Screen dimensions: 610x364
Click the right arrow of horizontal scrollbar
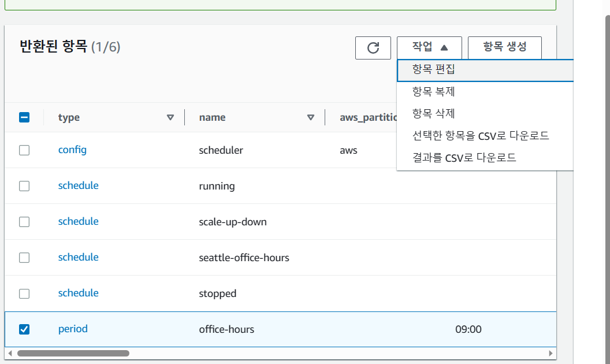[551, 353]
